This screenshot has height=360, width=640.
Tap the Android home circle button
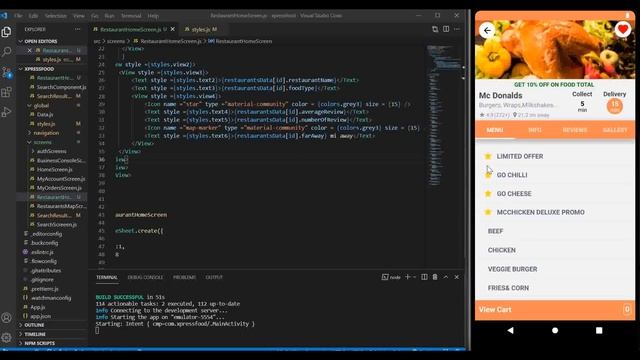coord(555,330)
